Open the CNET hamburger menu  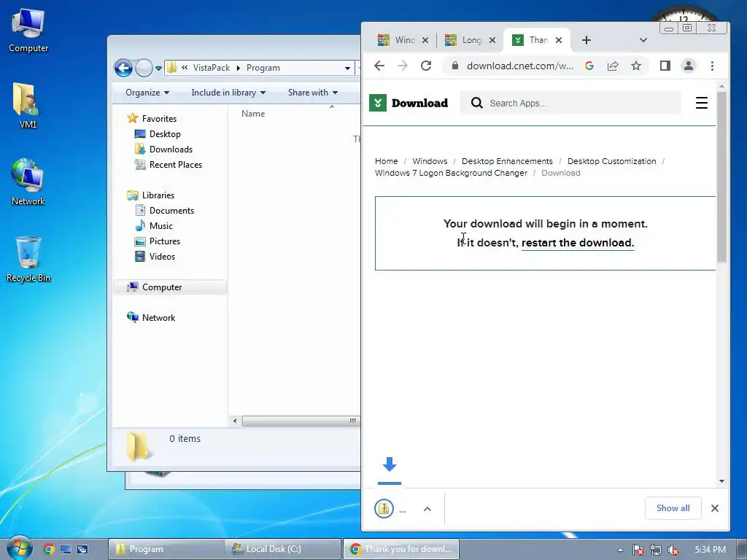[x=701, y=103]
